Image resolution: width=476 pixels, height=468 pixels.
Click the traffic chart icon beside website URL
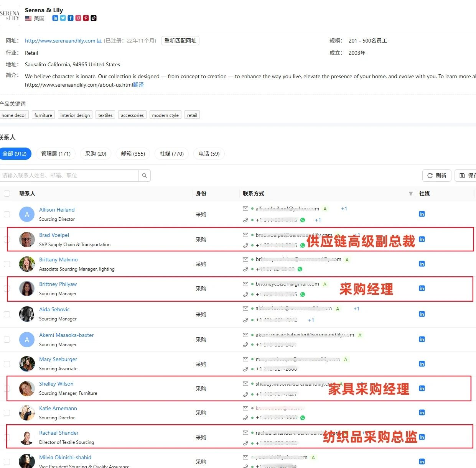pos(99,41)
